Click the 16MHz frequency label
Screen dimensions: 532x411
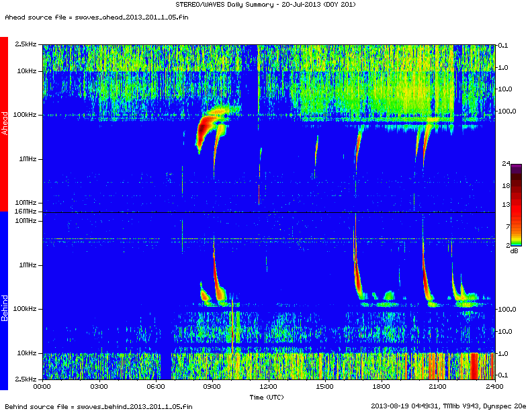27,212
